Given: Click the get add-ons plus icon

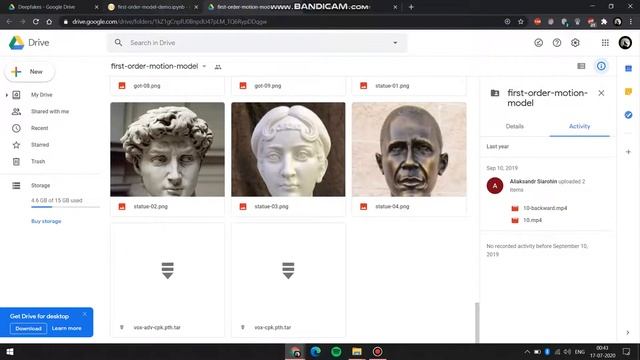Looking at the screenshot, I should tap(629, 152).
